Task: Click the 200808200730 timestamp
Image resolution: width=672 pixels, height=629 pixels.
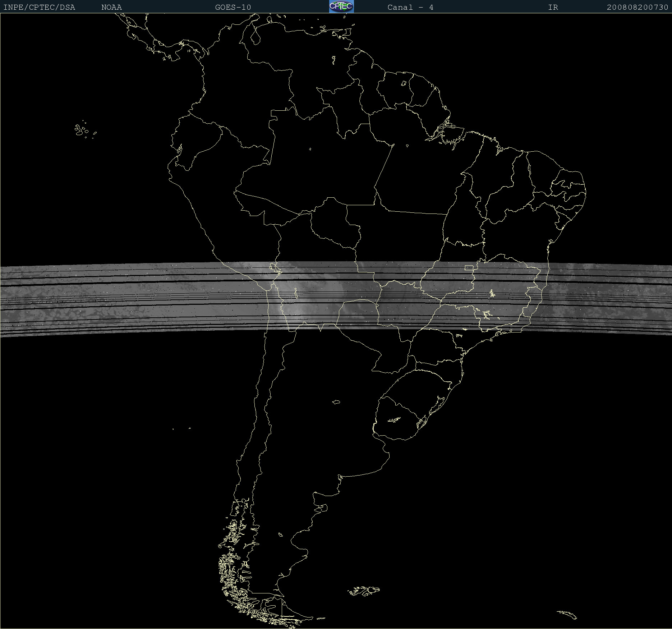Action: pos(638,7)
